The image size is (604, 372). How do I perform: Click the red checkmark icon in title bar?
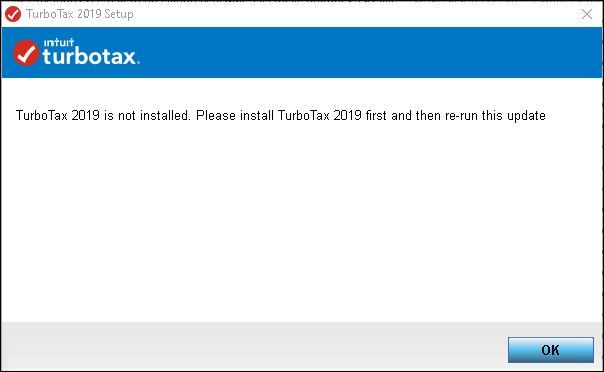pyautogui.click(x=13, y=14)
